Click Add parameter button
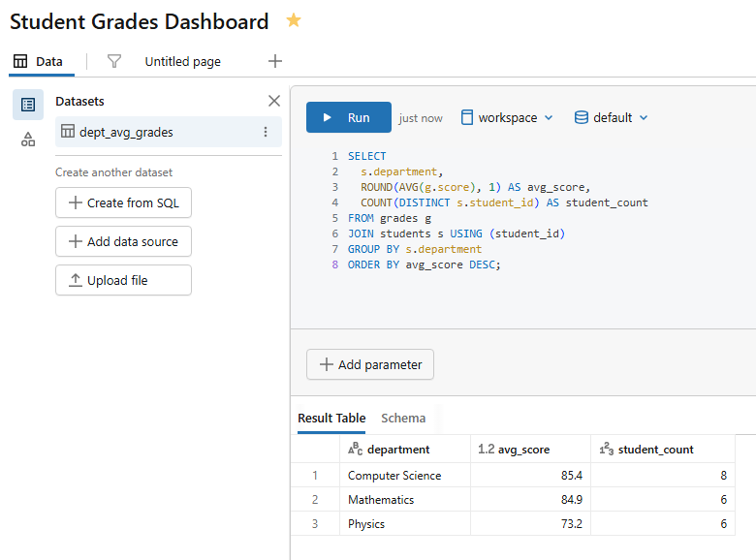 [x=370, y=364]
